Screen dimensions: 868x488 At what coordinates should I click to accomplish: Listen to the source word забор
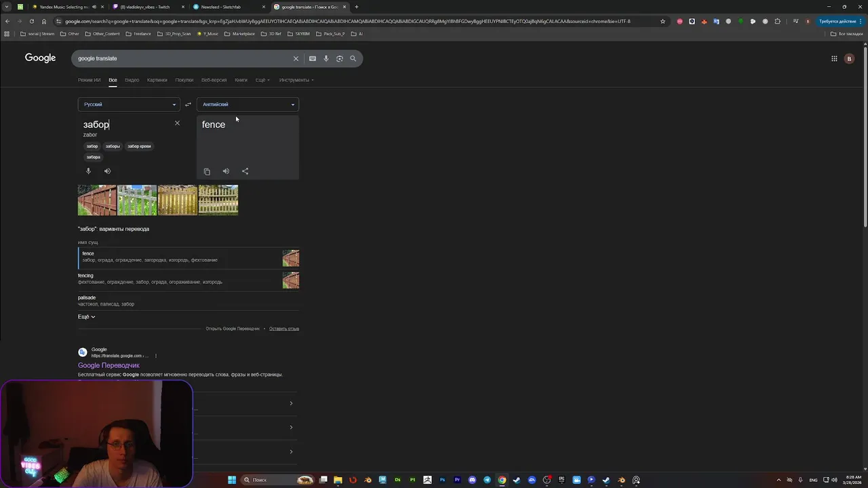point(107,171)
